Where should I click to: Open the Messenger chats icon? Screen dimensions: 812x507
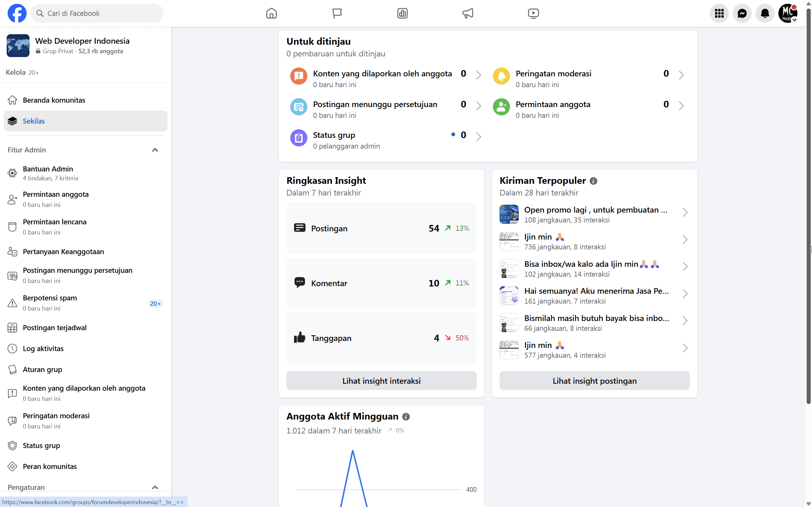click(742, 13)
